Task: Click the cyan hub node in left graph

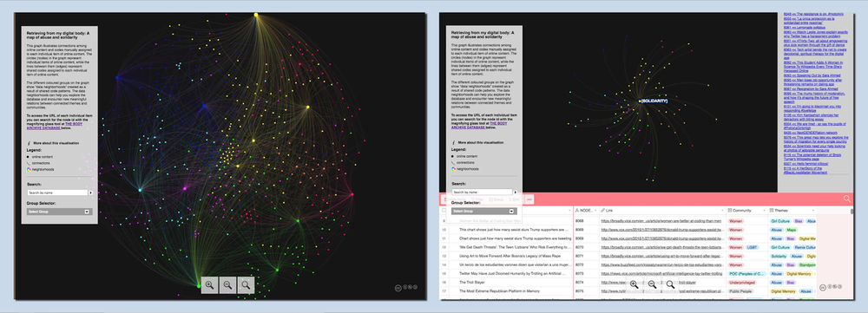Action: (x=140, y=190)
